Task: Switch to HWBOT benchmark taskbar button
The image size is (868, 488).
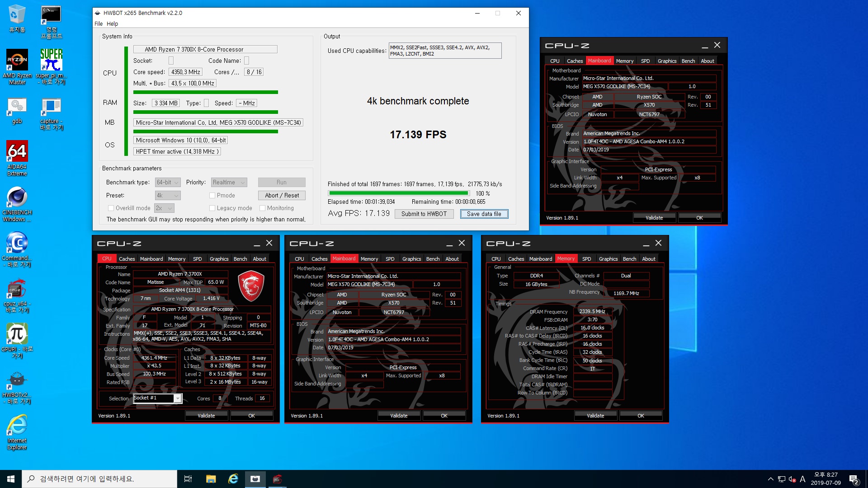Action: 255,479
